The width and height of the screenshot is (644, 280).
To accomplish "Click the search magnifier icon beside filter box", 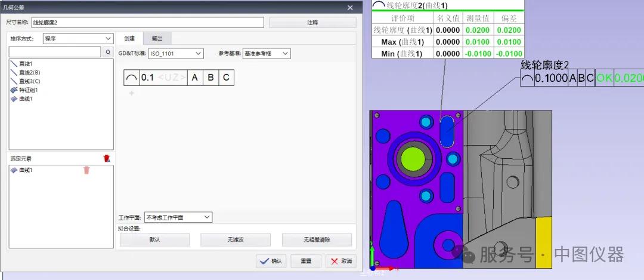I will [108, 53].
